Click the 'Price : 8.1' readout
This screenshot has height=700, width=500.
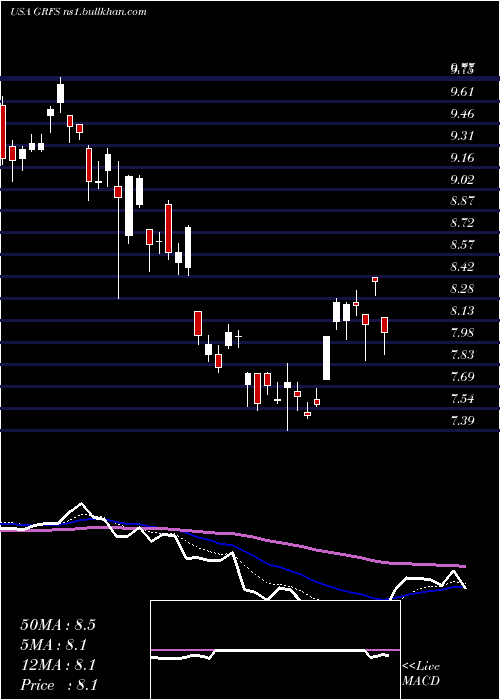(x=59, y=685)
